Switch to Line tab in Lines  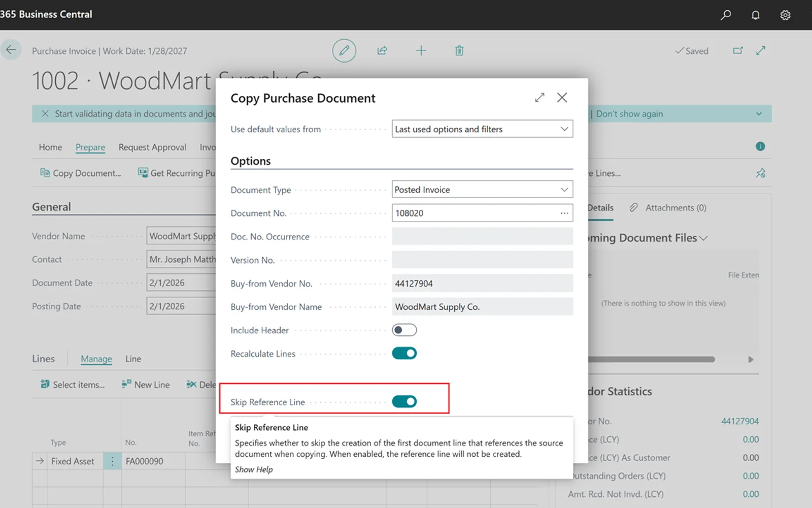[x=133, y=359]
